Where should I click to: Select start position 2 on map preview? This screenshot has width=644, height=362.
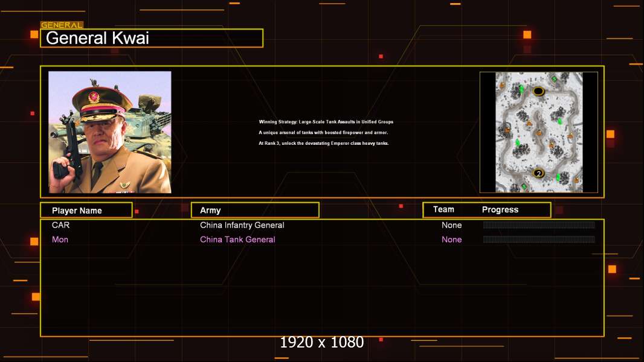coord(539,173)
